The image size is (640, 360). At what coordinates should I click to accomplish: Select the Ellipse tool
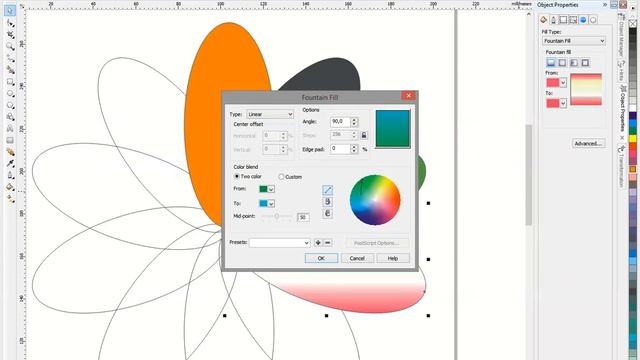[x=10, y=94]
